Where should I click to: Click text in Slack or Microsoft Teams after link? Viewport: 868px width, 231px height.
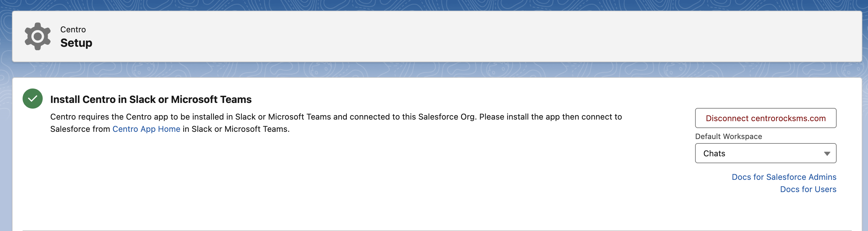click(236, 129)
